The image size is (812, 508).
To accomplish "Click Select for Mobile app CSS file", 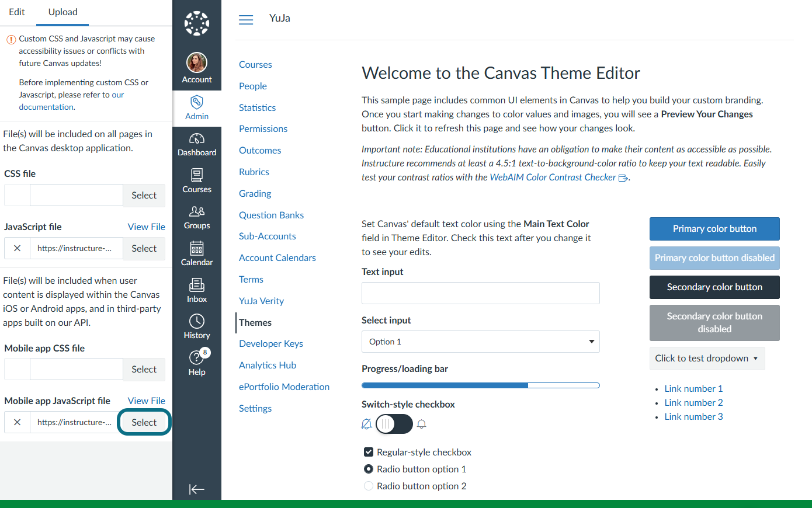I will point(144,369).
